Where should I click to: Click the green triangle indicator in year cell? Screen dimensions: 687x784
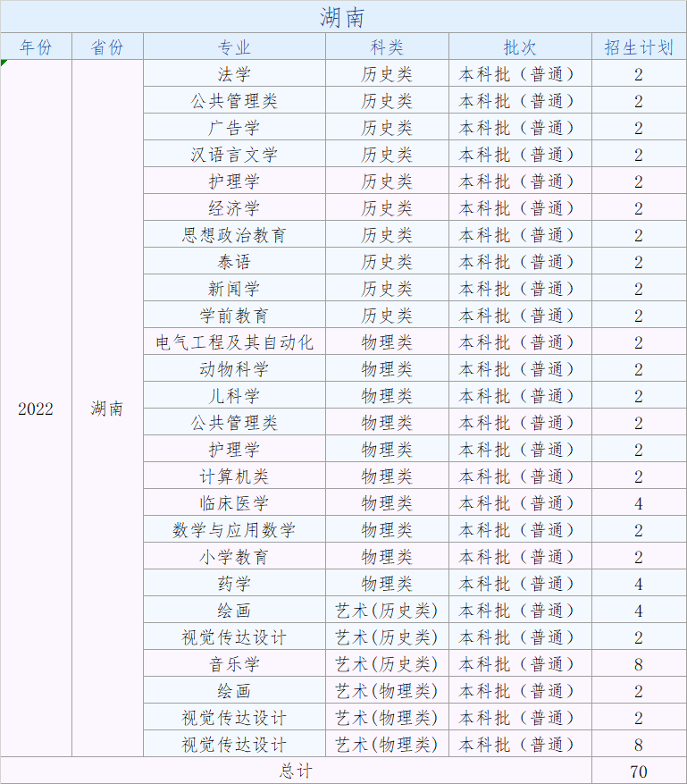click(4, 63)
